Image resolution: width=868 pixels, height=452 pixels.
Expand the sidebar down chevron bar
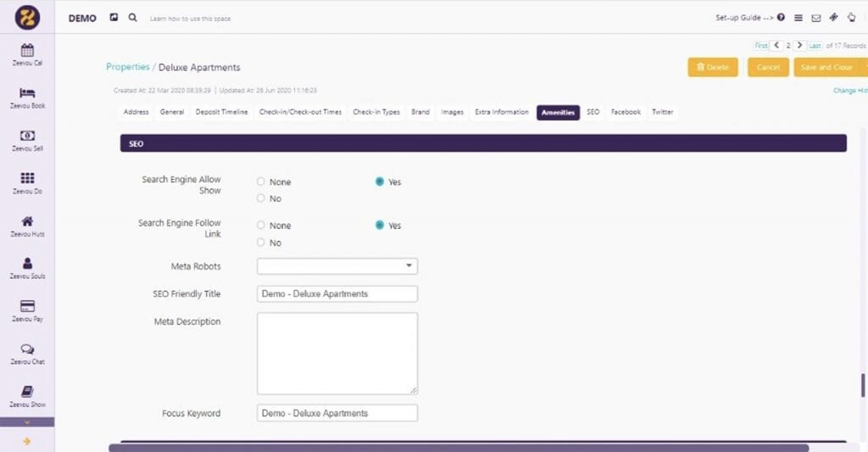27,422
